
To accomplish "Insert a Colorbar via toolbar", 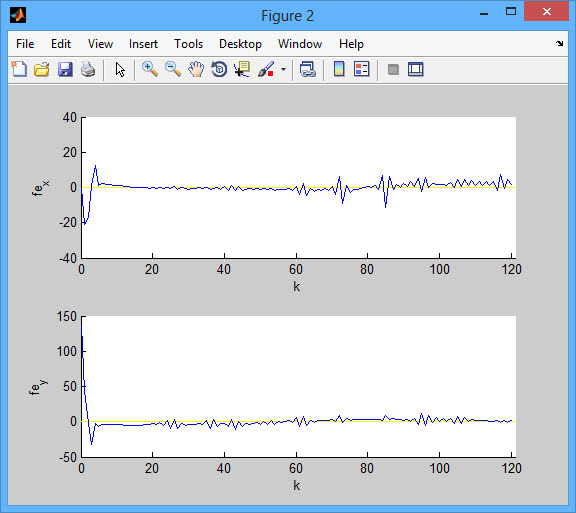I will (339, 69).
